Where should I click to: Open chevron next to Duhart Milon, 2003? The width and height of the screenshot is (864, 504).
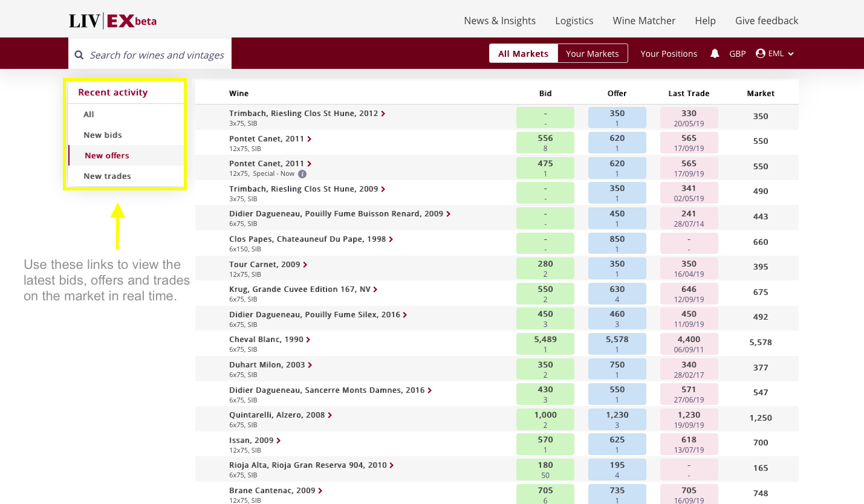(x=310, y=365)
